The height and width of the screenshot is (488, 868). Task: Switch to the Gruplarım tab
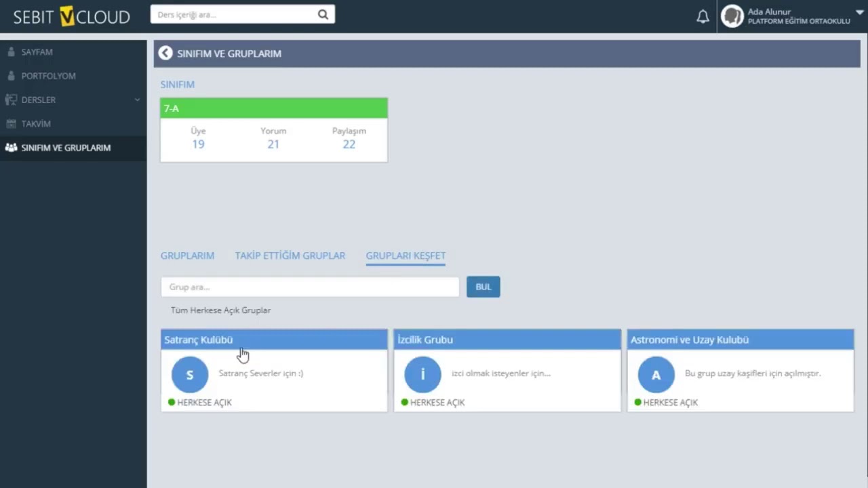point(187,256)
